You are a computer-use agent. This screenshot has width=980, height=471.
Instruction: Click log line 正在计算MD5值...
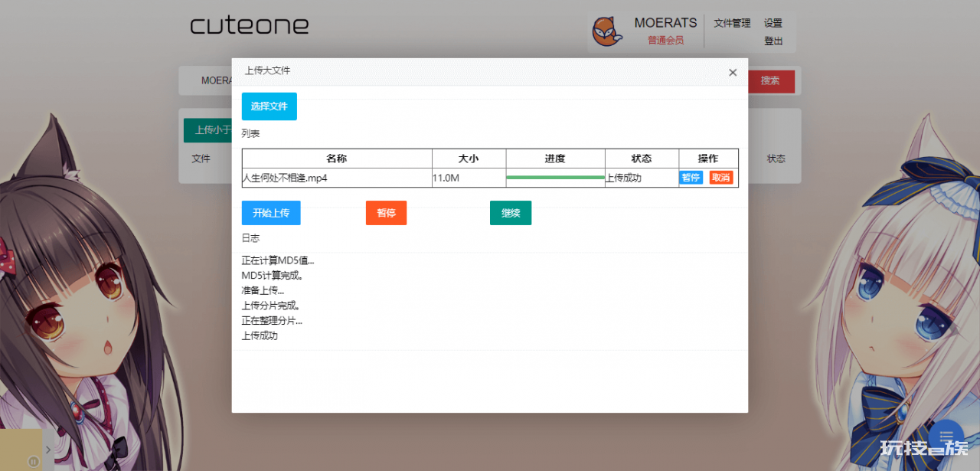[278, 260]
